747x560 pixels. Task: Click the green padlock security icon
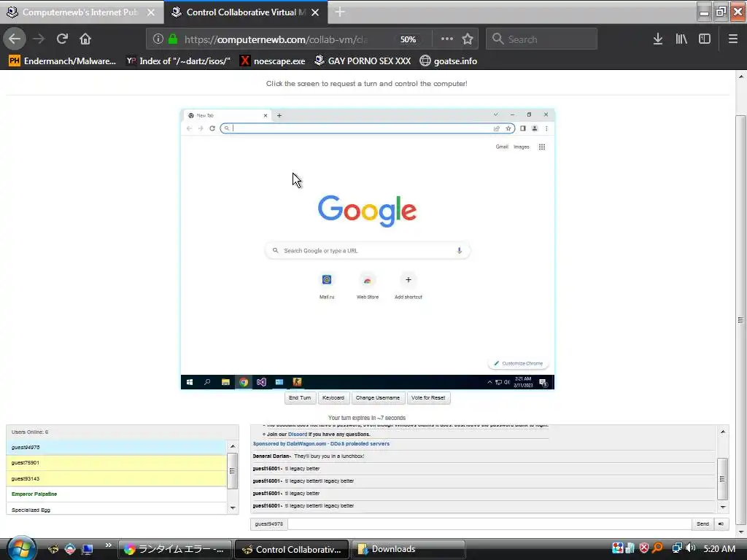click(173, 39)
